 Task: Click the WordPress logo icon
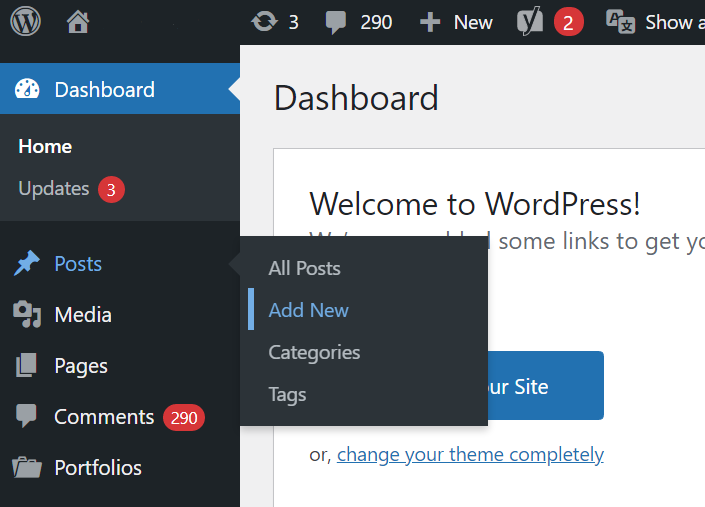(25, 22)
